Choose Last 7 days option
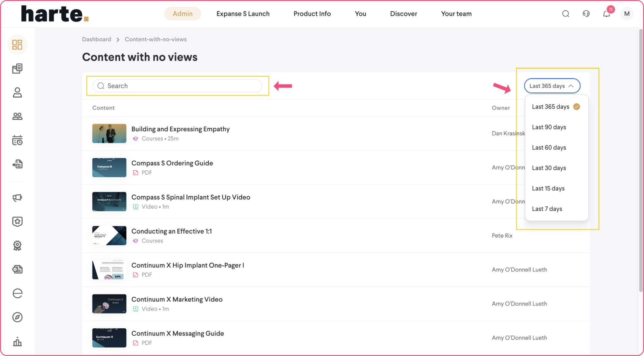The width and height of the screenshot is (644, 356). 547,209
